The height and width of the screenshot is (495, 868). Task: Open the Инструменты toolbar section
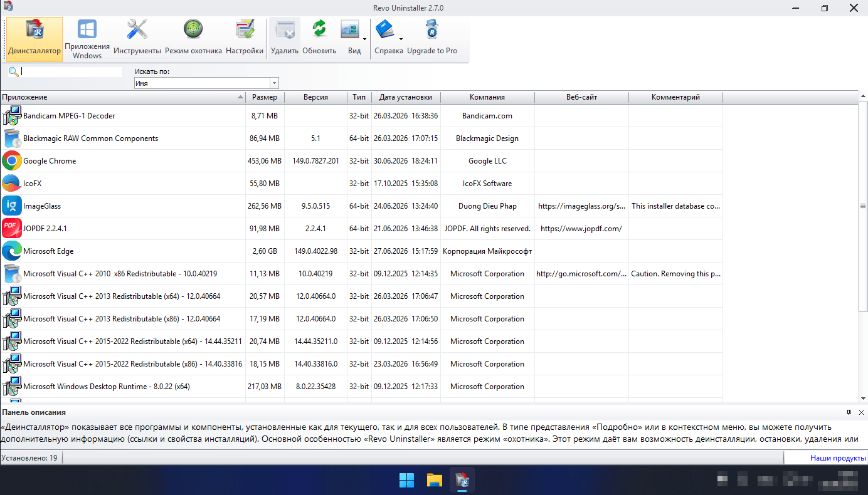click(137, 39)
